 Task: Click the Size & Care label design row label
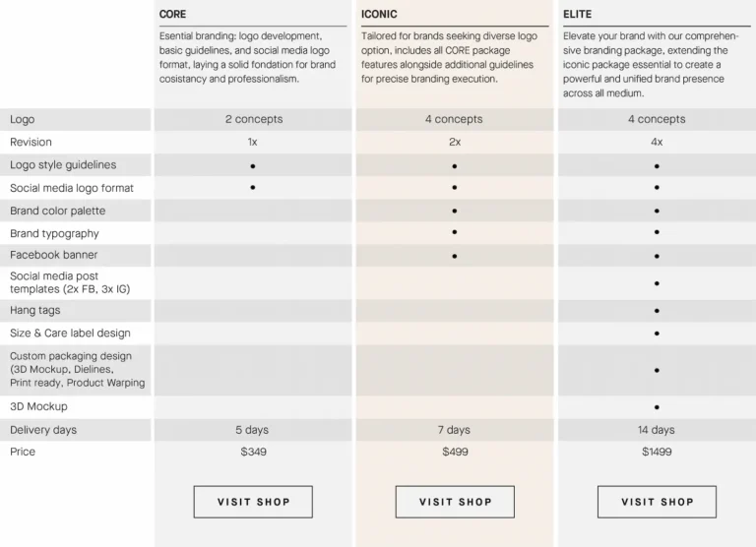tap(70, 334)
